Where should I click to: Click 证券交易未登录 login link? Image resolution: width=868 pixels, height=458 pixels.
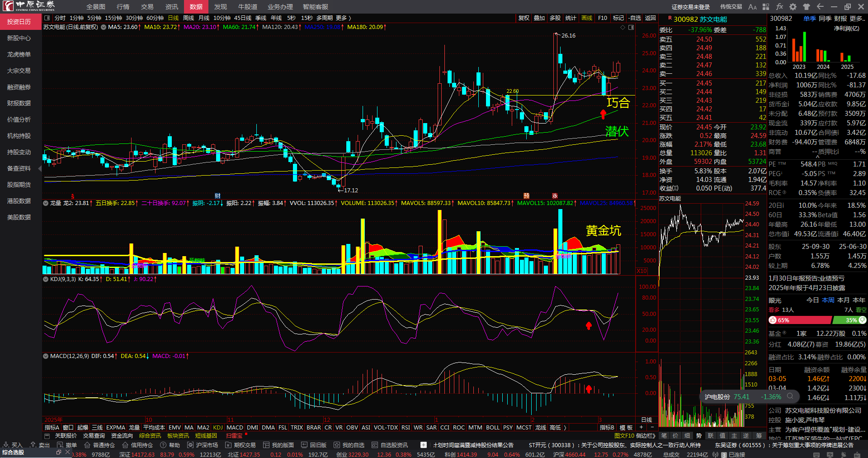691,7
